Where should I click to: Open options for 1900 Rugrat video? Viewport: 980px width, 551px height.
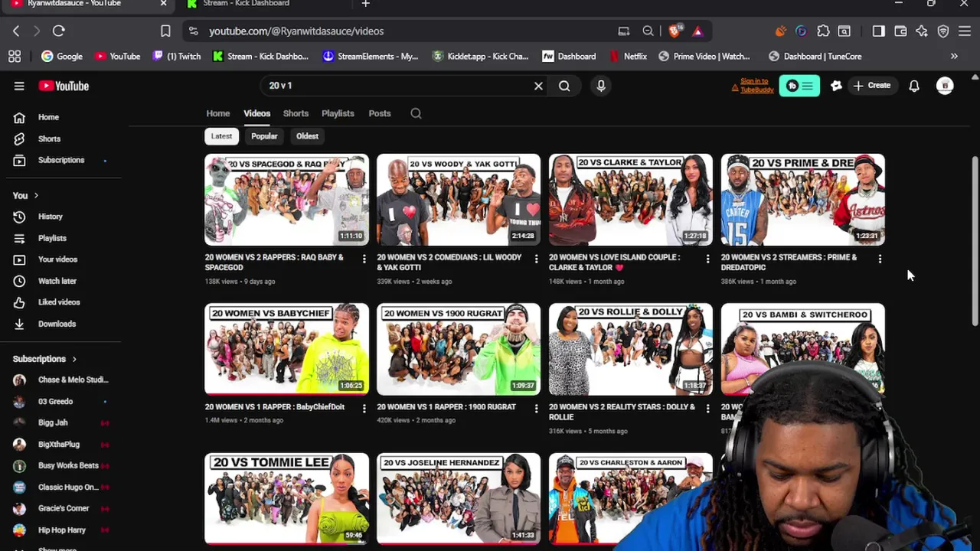pos(536,409)
